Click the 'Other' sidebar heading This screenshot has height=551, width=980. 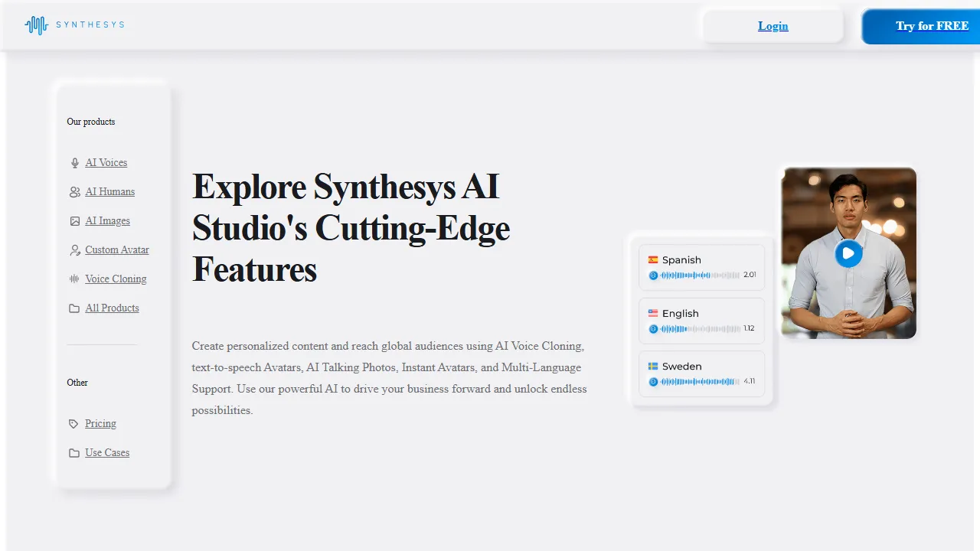(x=77, y=383)
